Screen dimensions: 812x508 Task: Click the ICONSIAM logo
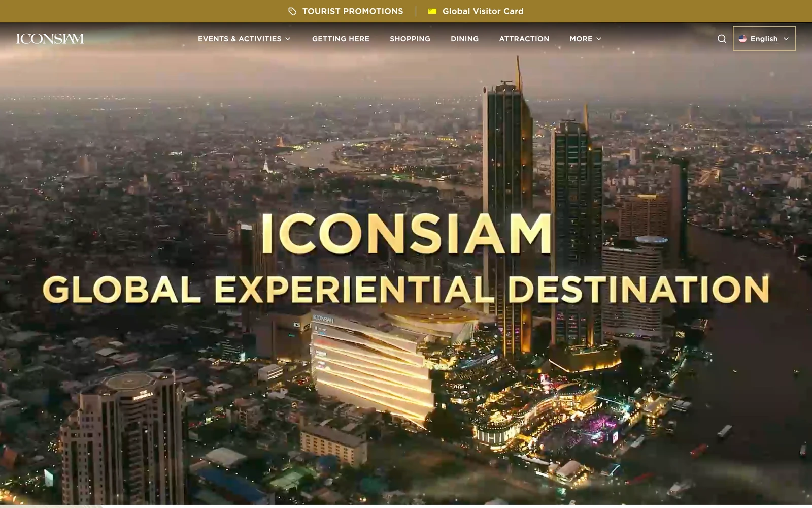(50, 39)
